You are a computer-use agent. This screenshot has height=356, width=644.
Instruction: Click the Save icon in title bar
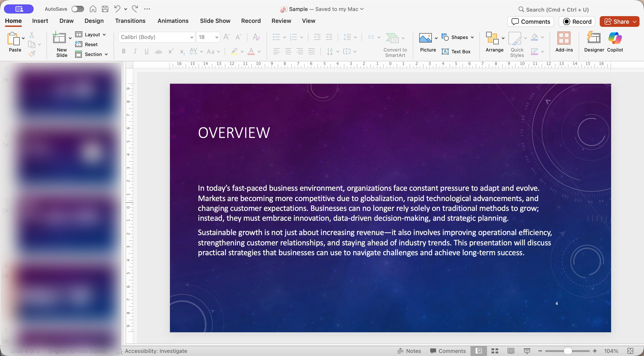105,9
